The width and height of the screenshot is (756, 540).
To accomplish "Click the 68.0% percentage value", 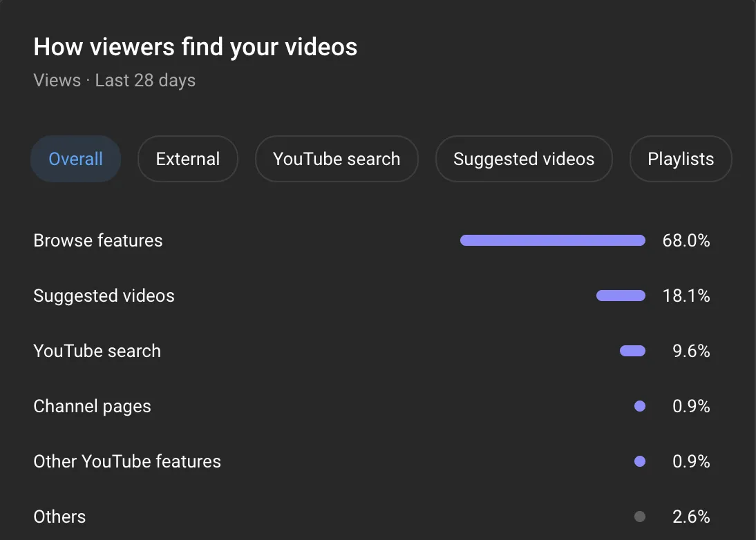I will 686,240.
